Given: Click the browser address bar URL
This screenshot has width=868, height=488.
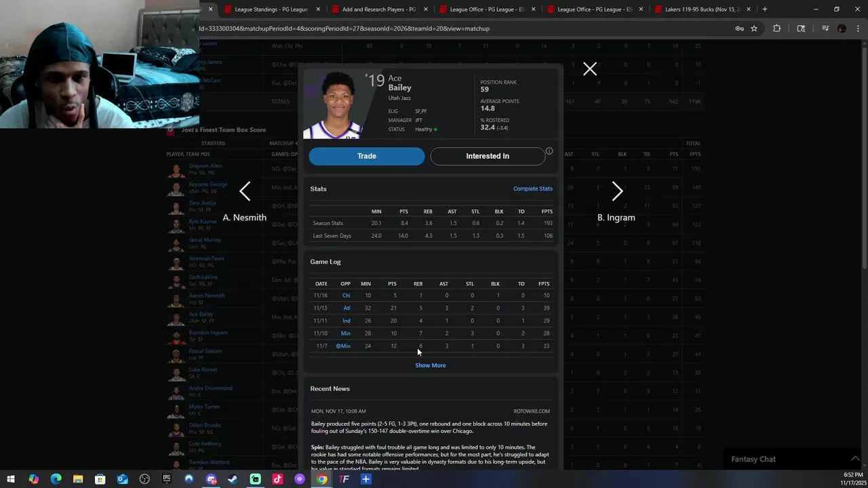Looking at the screenshot, I should (344, 28).
